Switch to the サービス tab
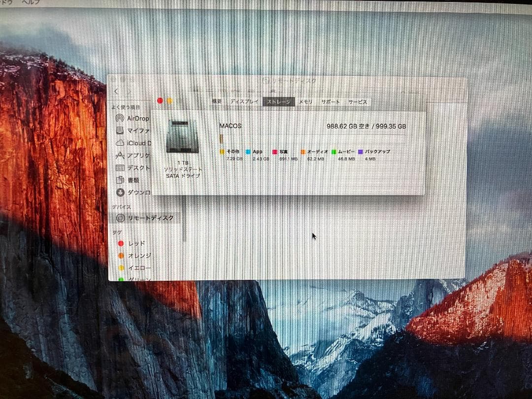 [x=358, y=102]
